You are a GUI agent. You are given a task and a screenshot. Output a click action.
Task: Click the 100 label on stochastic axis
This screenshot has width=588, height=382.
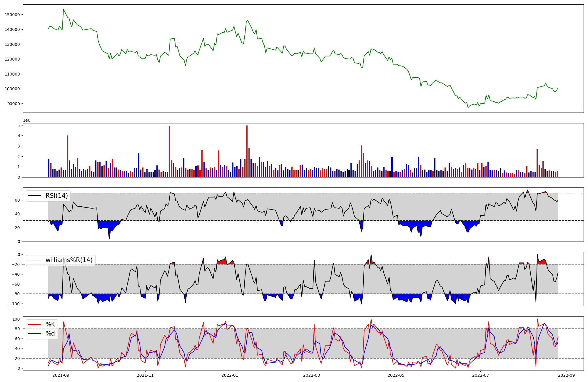click(17, 319)
